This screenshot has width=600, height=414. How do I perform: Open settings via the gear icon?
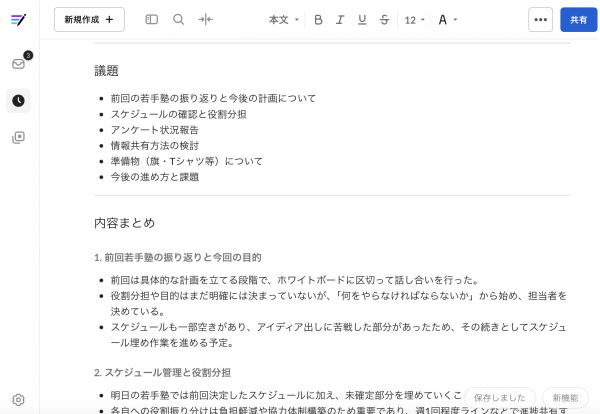pyautogui.click(x=18, y=399)
